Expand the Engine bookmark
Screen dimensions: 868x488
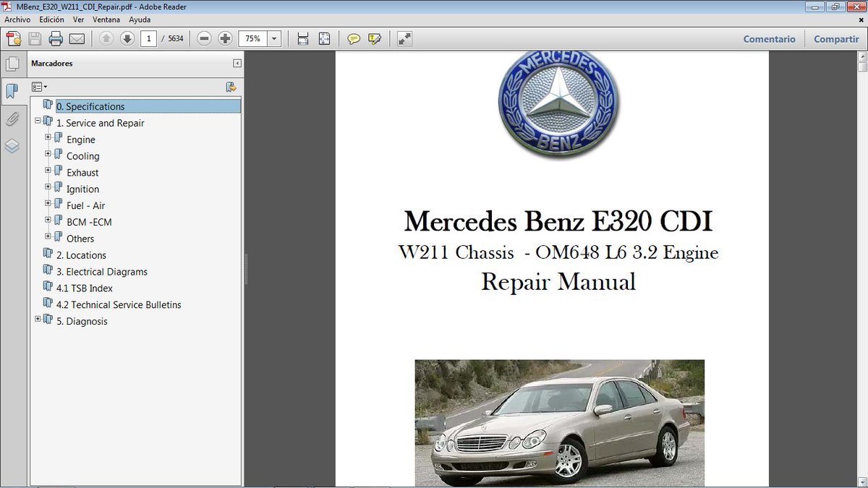point(48,137)
